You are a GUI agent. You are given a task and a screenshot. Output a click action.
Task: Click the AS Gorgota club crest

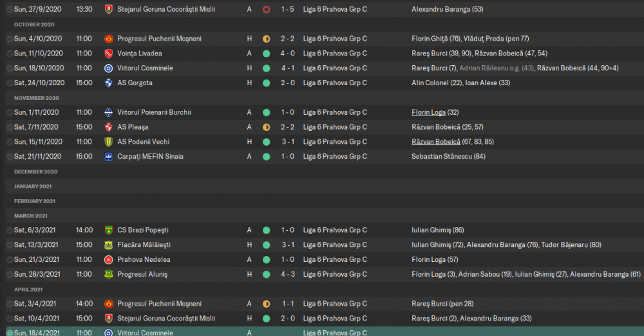[108, 83]
